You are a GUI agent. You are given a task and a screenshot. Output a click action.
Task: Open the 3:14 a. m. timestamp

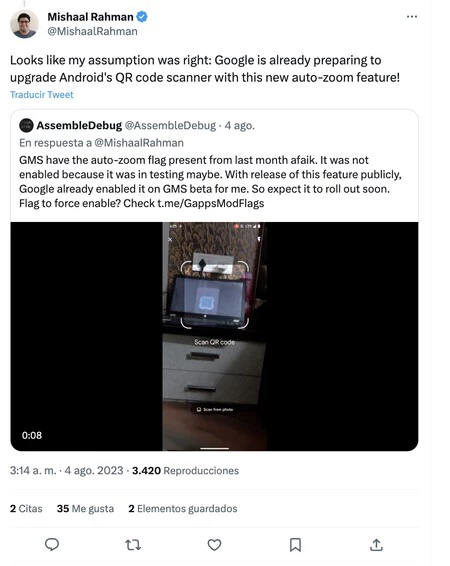33,471
